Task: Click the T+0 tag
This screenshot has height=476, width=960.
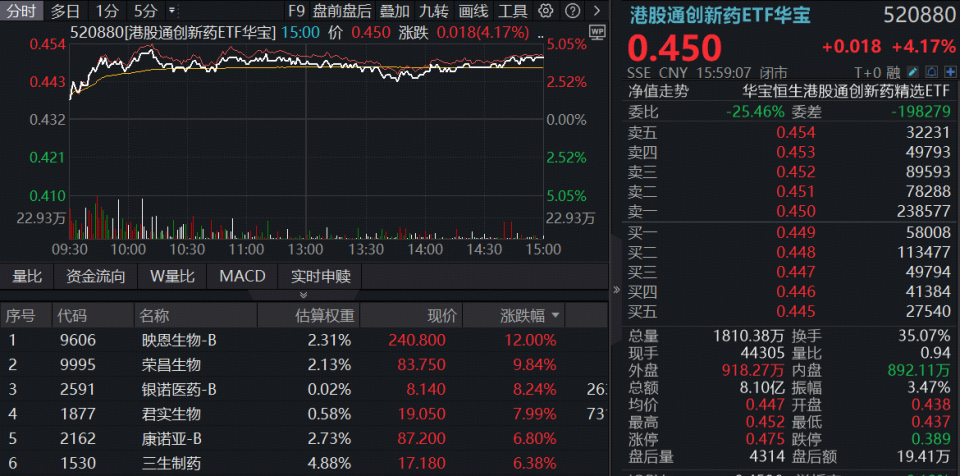Action: coord(869,72)
